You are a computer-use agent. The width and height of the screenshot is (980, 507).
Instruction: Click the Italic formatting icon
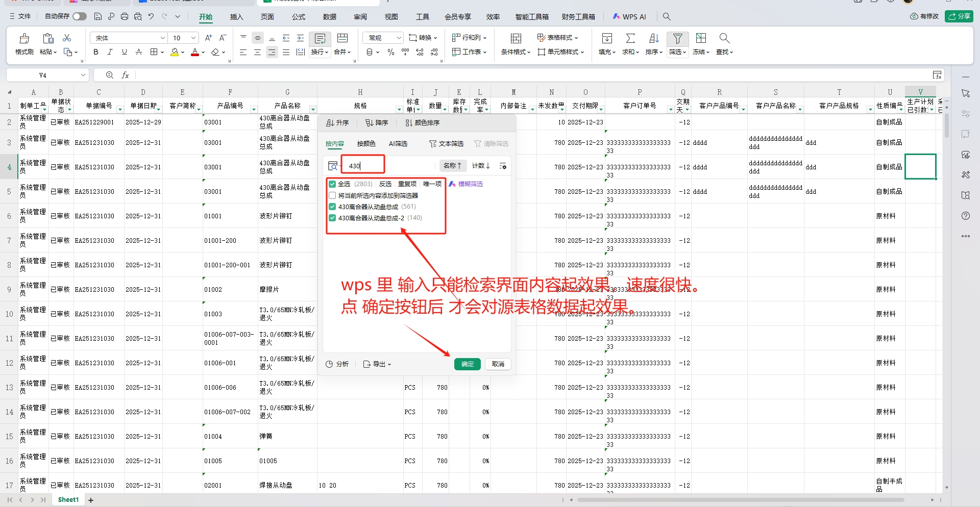[110, 52]
